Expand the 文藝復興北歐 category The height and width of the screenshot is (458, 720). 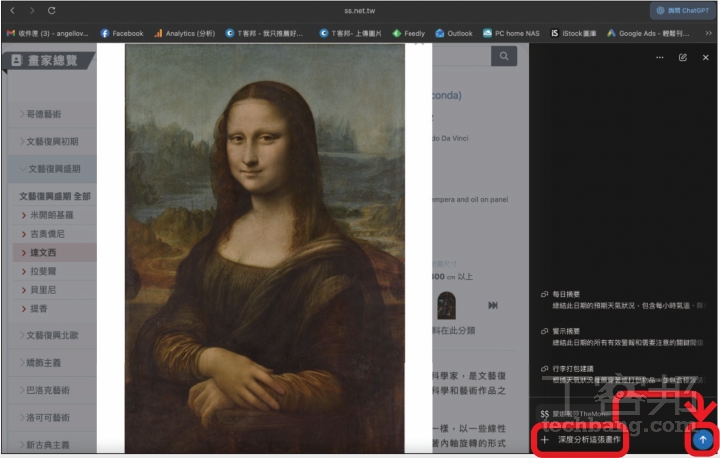pos(52,335)
